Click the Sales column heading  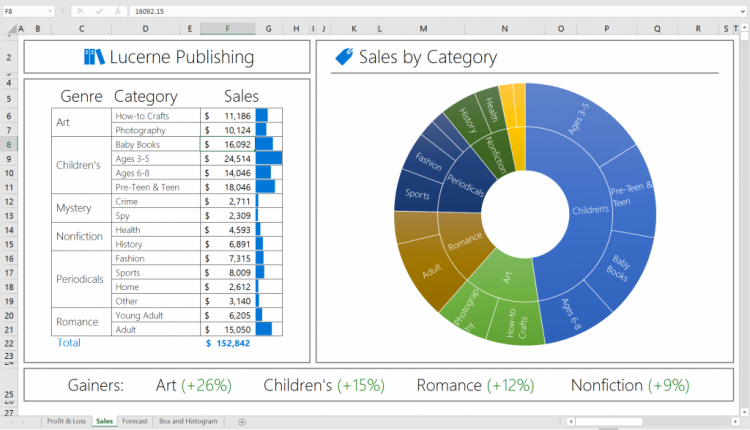click(x=242, y=96)
